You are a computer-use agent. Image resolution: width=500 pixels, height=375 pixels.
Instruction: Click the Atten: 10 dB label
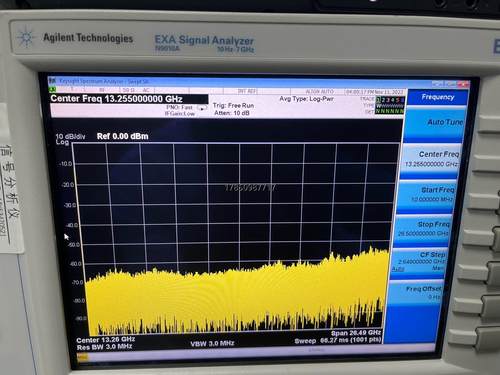(232, 113)
